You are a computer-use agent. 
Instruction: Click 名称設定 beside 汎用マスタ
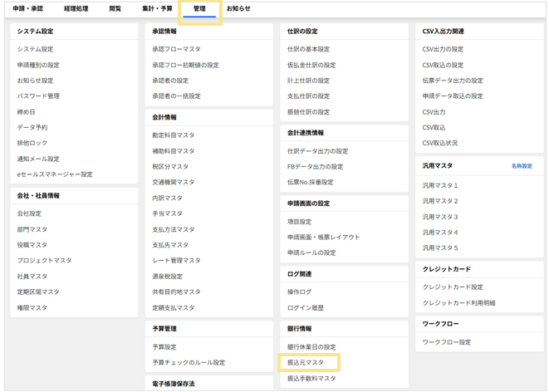tap(522, 166)
